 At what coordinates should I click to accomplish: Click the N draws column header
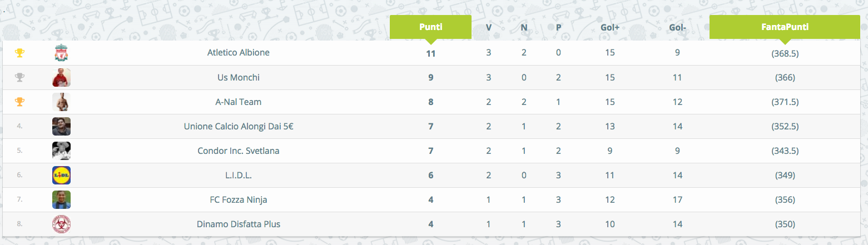click(x=524, y=27)
